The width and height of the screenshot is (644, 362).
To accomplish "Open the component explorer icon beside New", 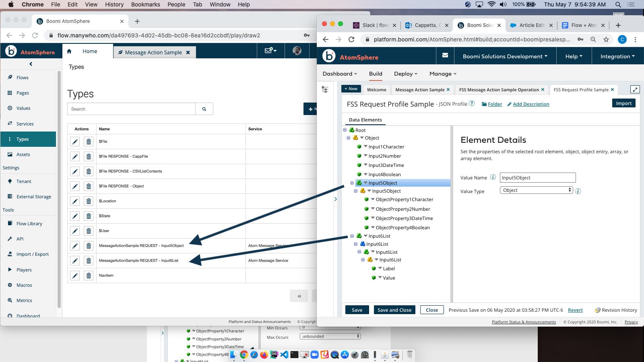I will click(325, 89).
